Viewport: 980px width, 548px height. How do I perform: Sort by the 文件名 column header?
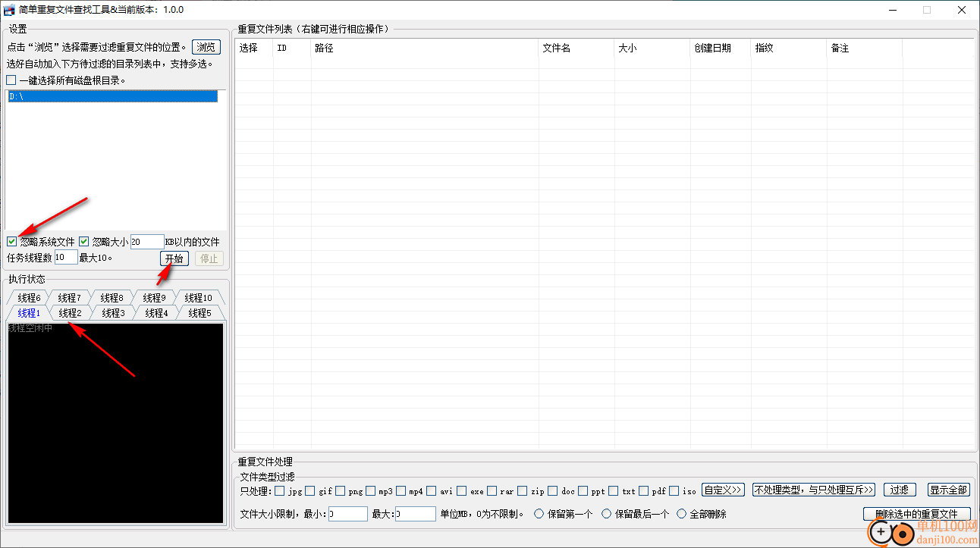pyautogui.click(x=576, y=49)
